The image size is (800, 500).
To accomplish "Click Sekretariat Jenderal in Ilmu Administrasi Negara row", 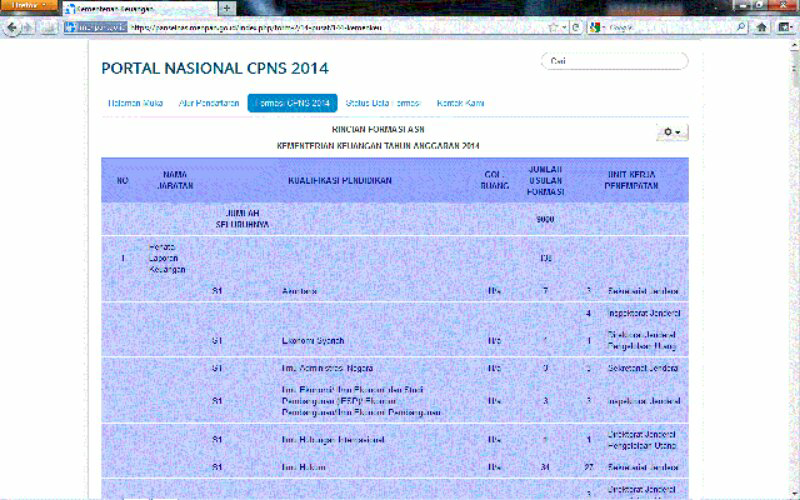I will coord(643,368).
